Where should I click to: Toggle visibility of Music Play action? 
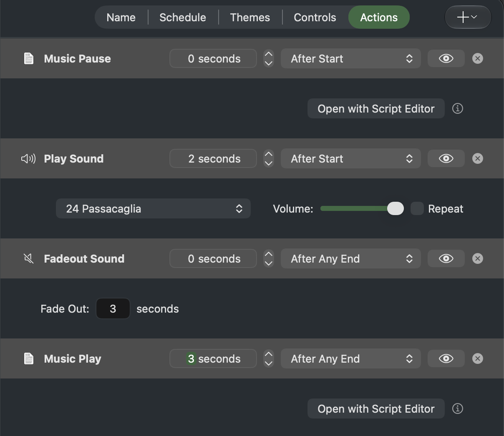[x=446, y=358]
